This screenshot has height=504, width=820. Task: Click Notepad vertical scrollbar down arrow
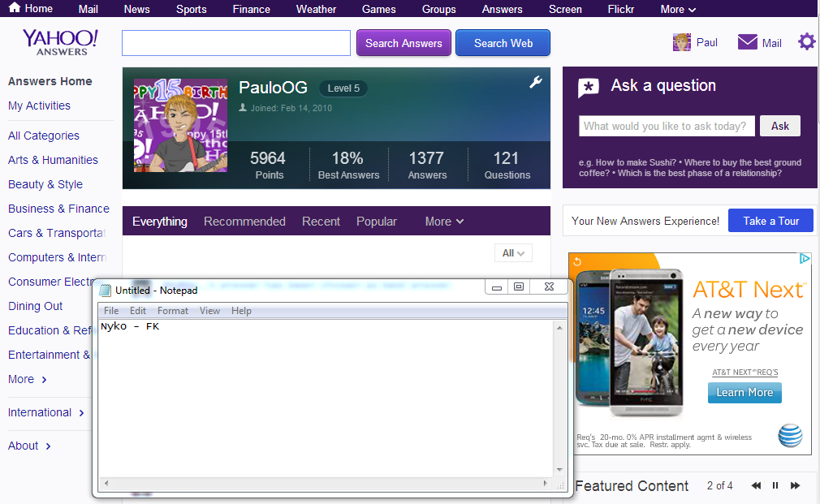(x=559, y=469)
